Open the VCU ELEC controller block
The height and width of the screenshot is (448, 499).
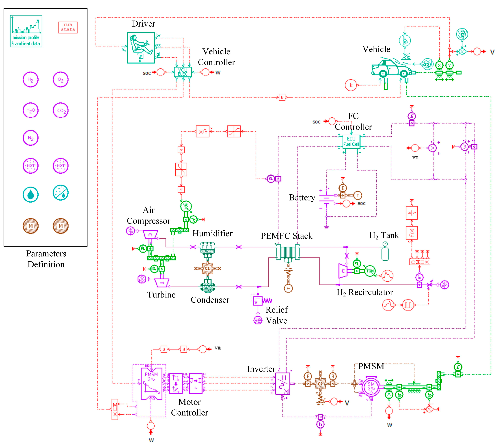[x=183, y=72]
